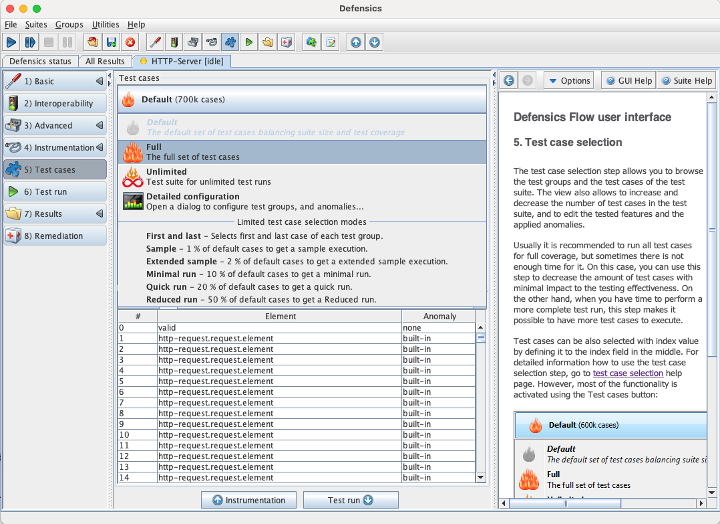
Task: Click the blue up-arrow toolbar icon
Action: tap(355, 42)
